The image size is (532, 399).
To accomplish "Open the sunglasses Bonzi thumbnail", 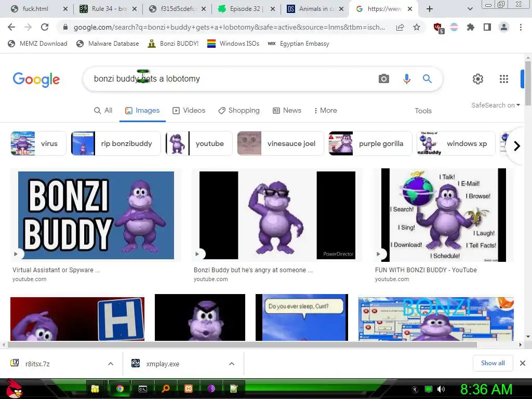I will click(x=277, y=215).
